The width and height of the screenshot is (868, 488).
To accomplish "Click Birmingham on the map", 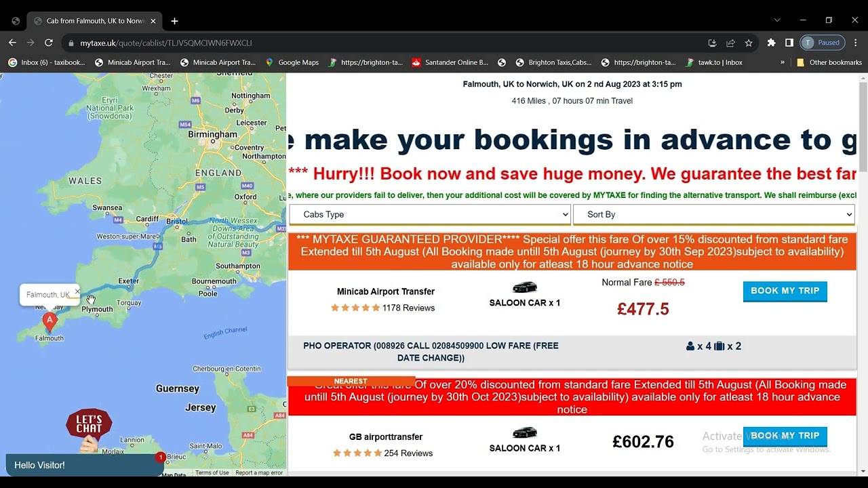I will (x=212, y=134).
